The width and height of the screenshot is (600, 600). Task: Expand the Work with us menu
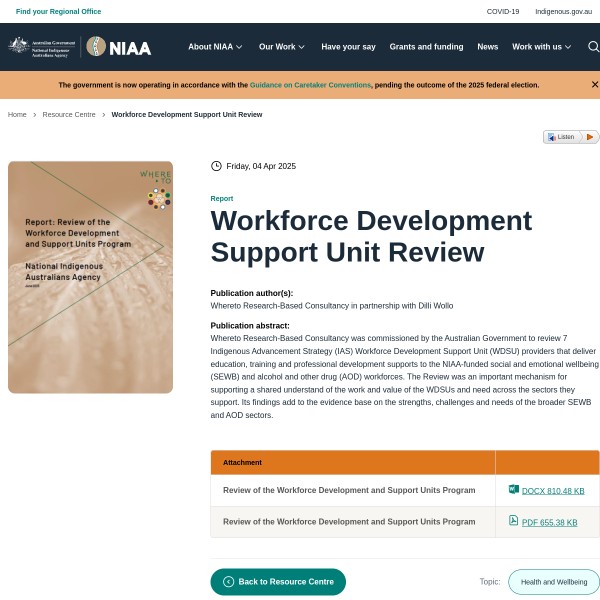(x=541, y=47)
